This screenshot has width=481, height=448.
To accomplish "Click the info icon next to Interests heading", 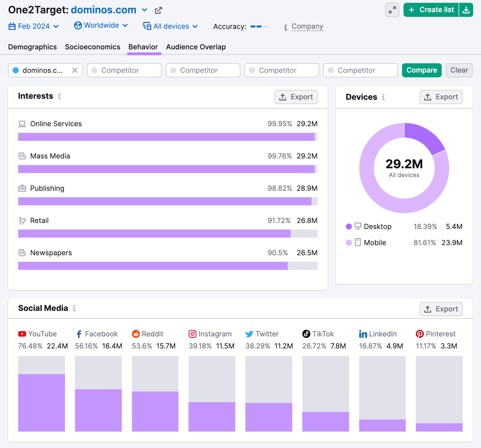I will (x=60, y=96).
